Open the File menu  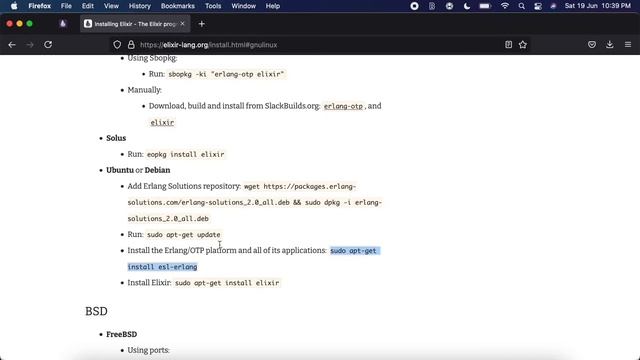(66, 6)
